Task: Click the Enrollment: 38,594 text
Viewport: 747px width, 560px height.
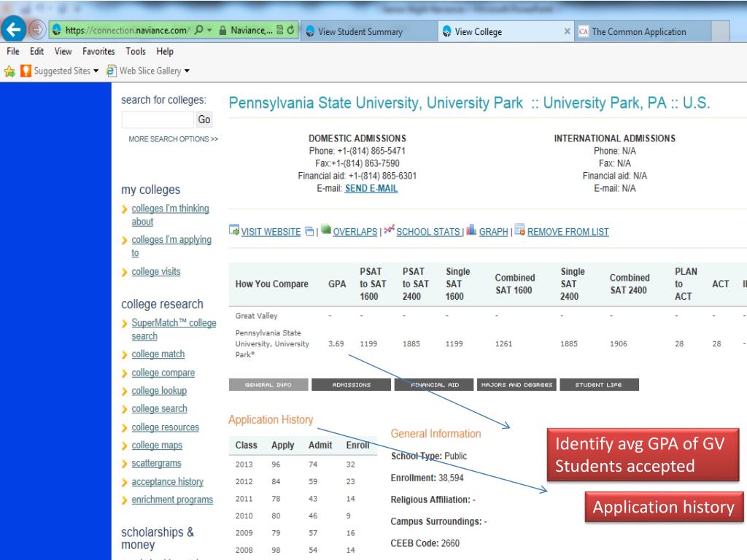Action: coord(427,478)
